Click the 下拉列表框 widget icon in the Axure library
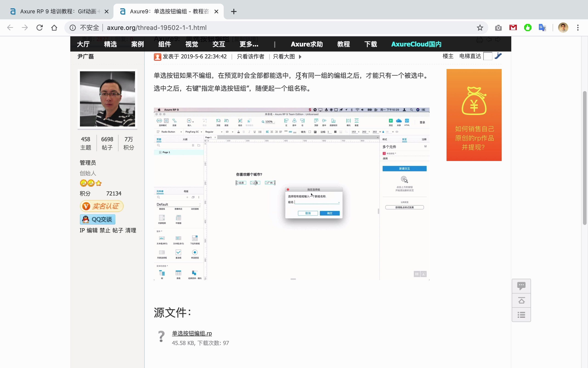Screen dimensions: 588x368 tap(195, 238)
